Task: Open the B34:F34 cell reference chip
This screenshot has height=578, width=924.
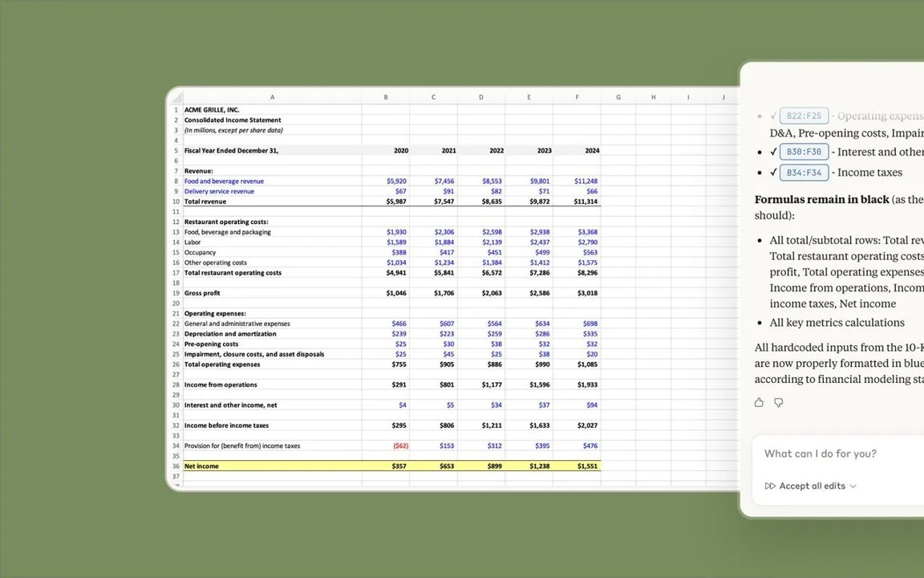Action: pos(804,172)
